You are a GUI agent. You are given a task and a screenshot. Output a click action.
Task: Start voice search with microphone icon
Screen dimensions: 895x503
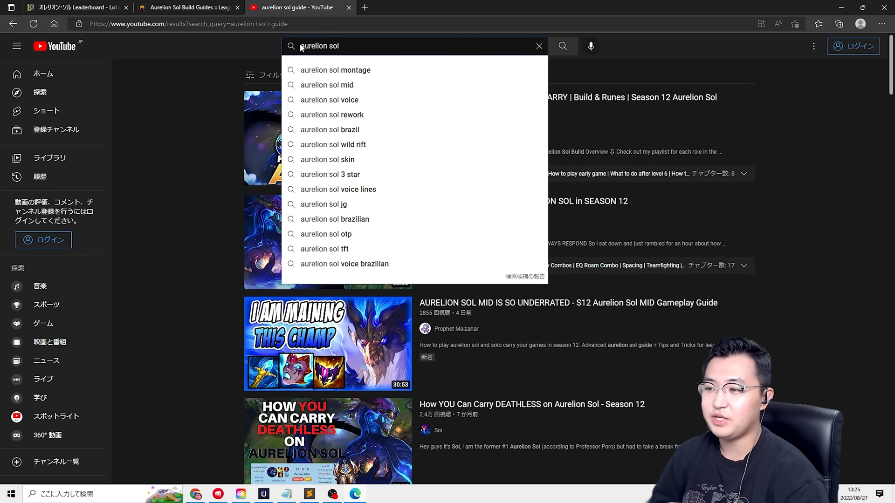click(591, 46)
